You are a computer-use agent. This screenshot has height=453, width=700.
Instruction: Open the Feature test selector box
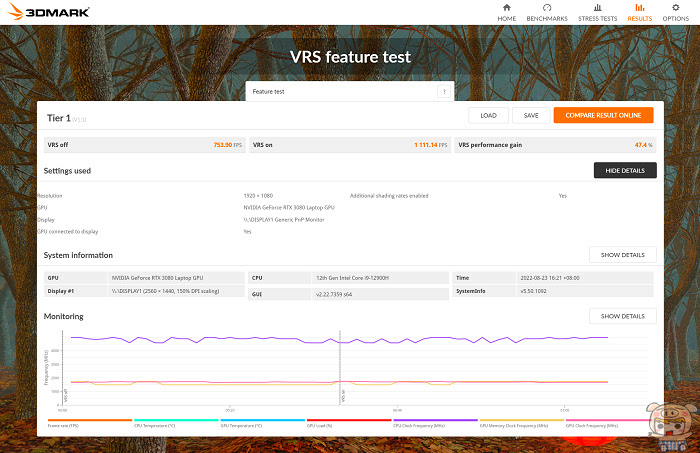[350, 91]
